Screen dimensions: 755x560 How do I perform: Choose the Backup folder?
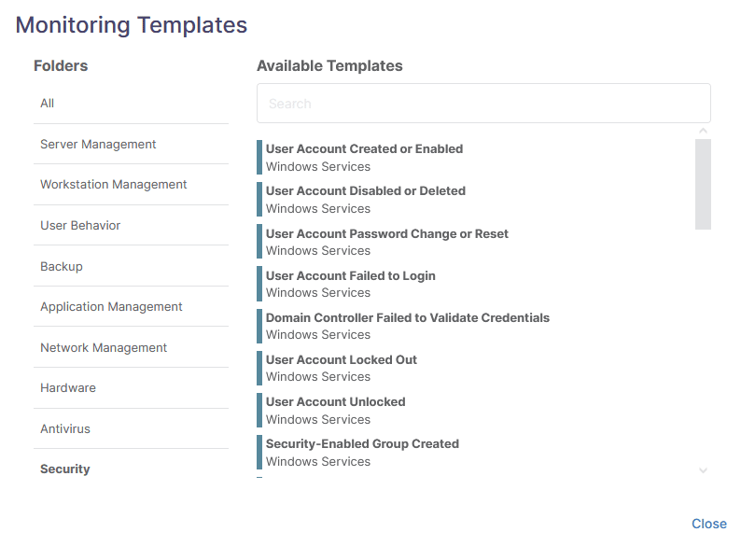tap(131, 266)
